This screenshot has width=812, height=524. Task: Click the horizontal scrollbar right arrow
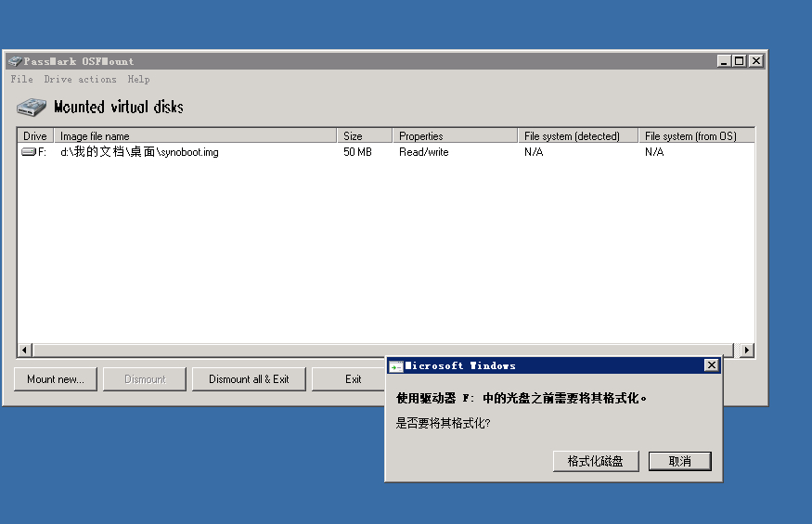tap(747, 351)
